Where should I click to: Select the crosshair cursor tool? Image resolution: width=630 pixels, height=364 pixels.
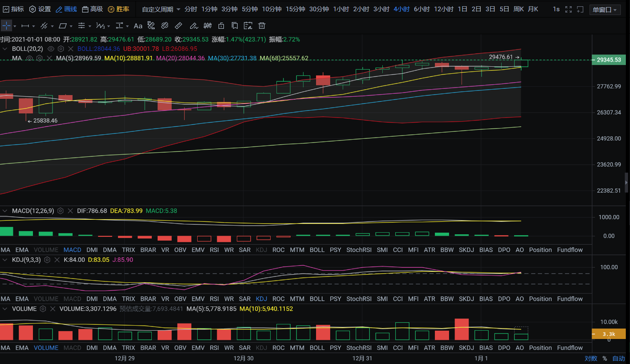point(6,26)
